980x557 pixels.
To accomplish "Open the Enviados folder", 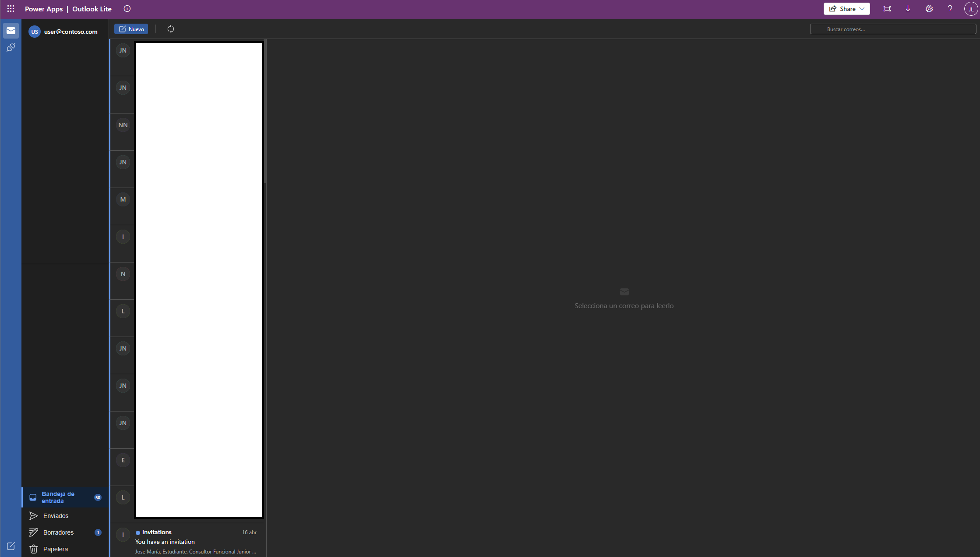I will [56, 516].
